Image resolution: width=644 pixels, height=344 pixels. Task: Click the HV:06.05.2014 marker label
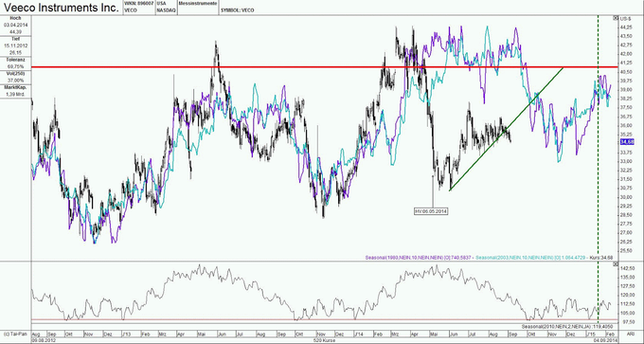[431, 210]
